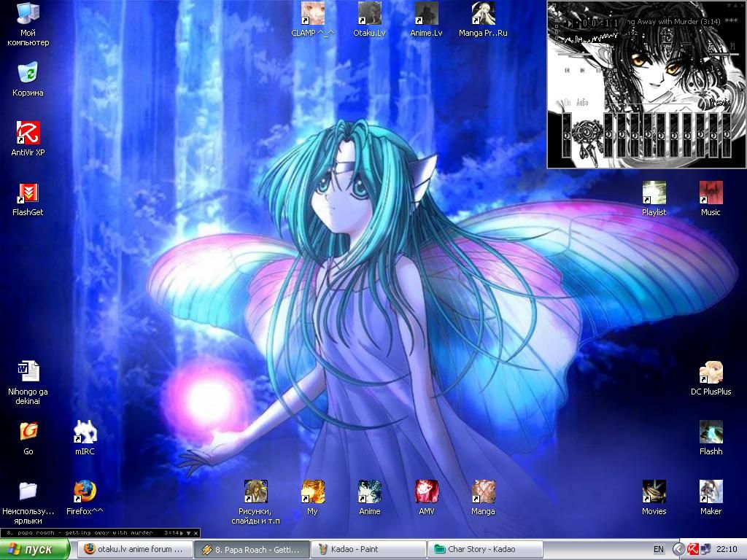Switch to Char Story - Kadao folder window
The width and height of the screenshot is (747, 560).
click(485, 549)
